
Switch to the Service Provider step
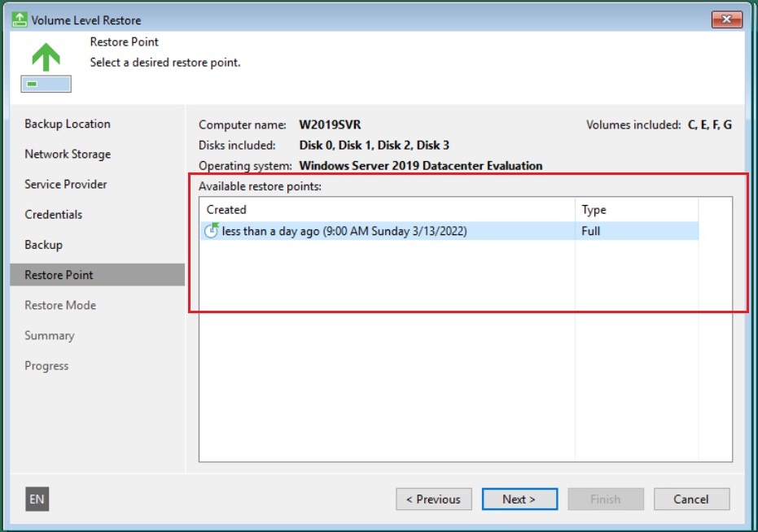pyautogui.click(x=66, y=184)
